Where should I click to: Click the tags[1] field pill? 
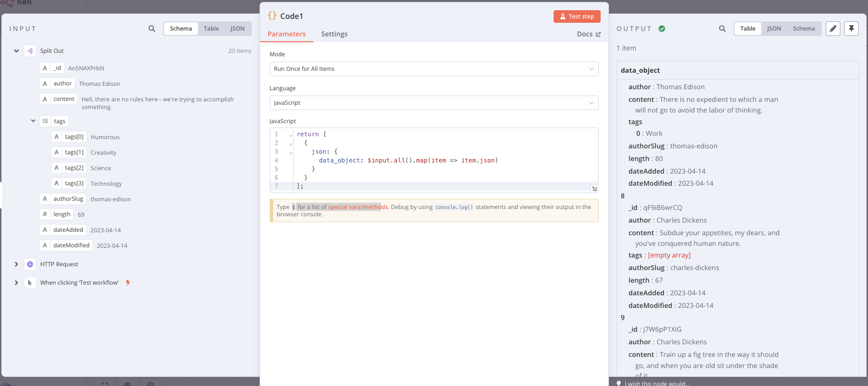69,153
